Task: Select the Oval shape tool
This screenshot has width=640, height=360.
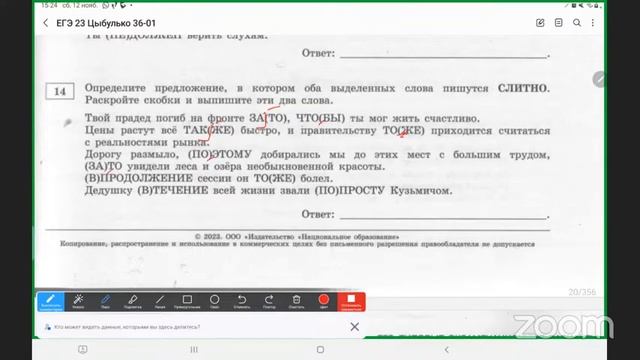Action: point(215,302)
